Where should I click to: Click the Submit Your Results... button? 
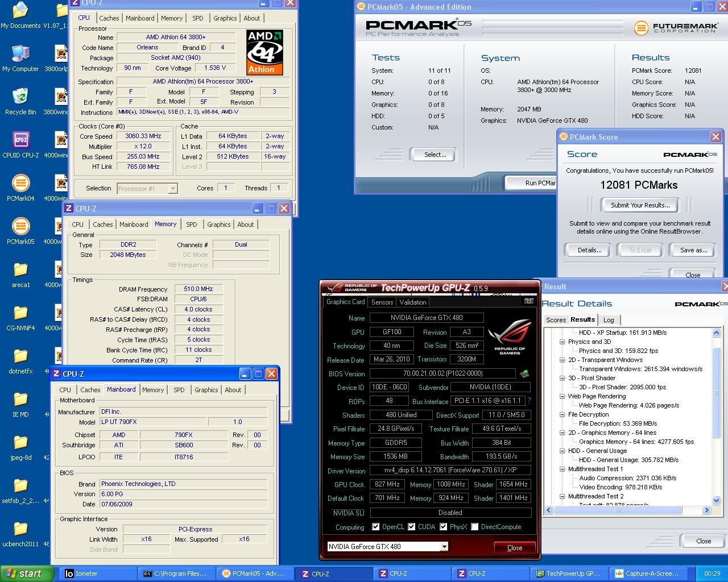pyautogui.click(x=640, y=205)
